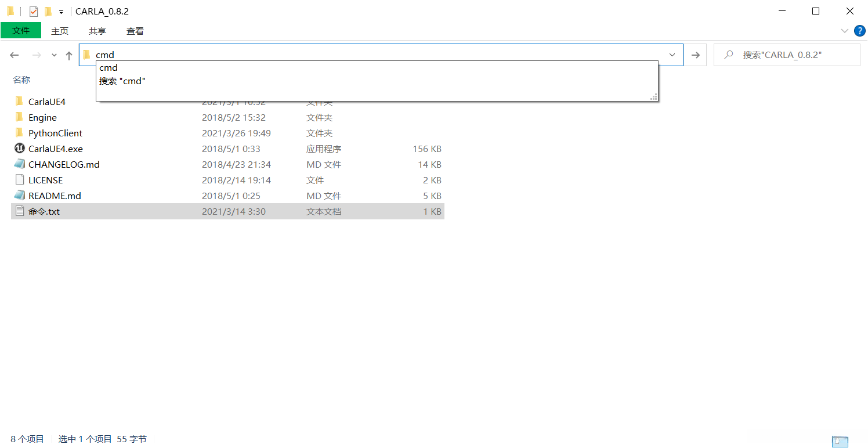
Task: Click the date 2018/2/14 19:14
Action: 237,180
